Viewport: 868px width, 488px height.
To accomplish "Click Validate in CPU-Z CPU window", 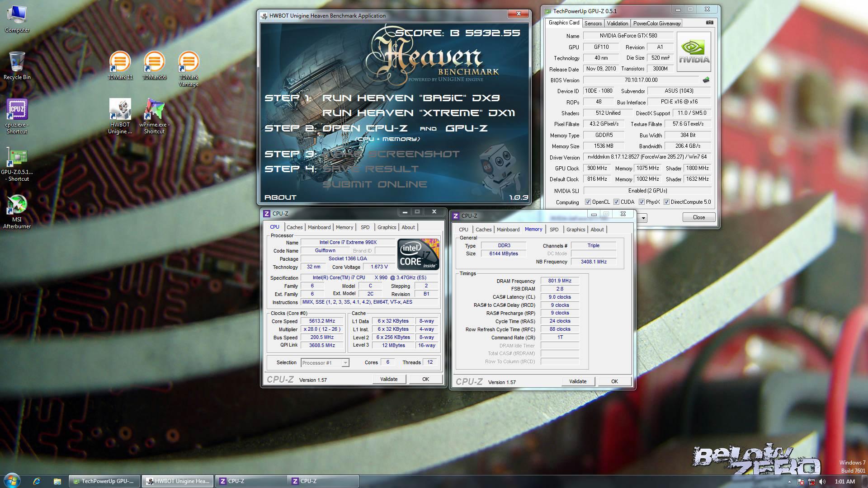I will click(389, 379).
